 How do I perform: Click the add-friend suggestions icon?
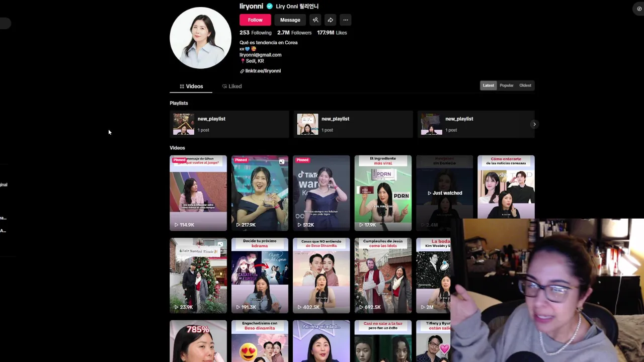[x=315, y=20]
